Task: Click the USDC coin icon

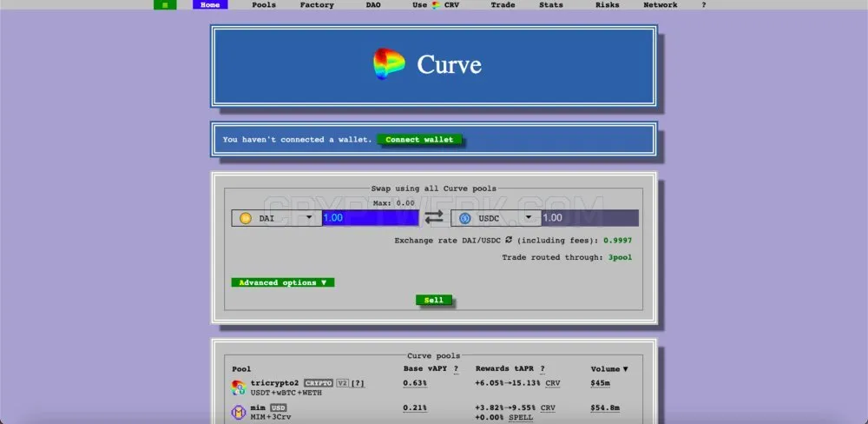Action: tap(464, 218)
